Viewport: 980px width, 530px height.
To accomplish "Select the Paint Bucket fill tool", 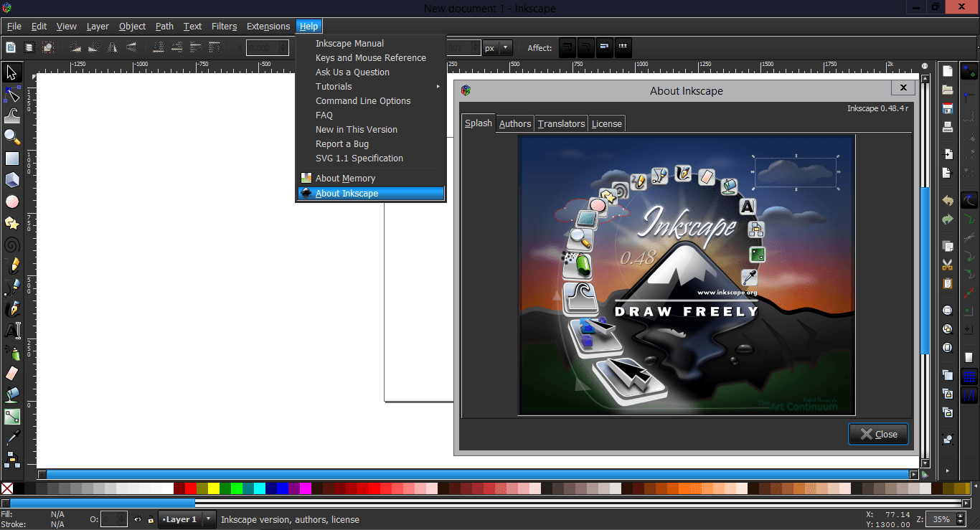I will pyautogui.click(x=11, y=395).
